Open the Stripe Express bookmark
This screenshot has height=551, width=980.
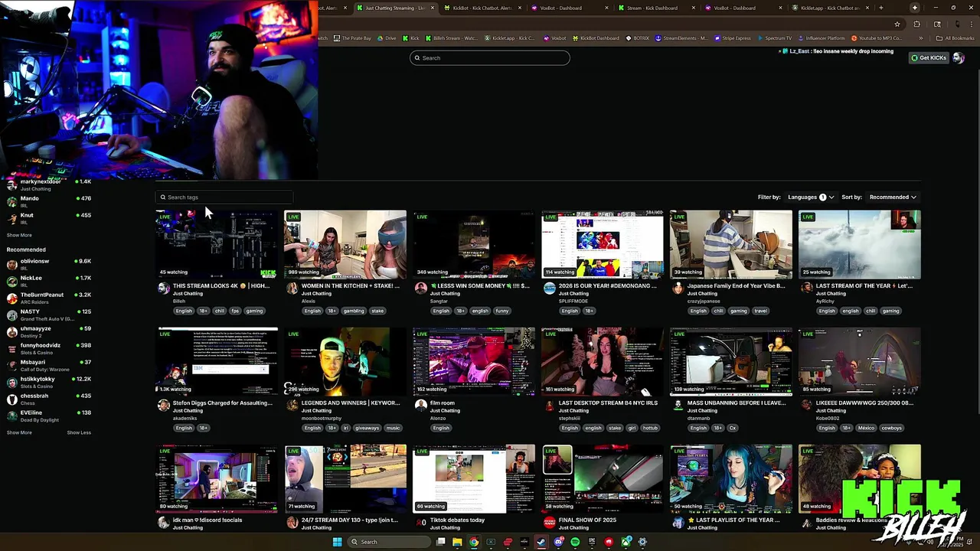[x=733, y=38]
